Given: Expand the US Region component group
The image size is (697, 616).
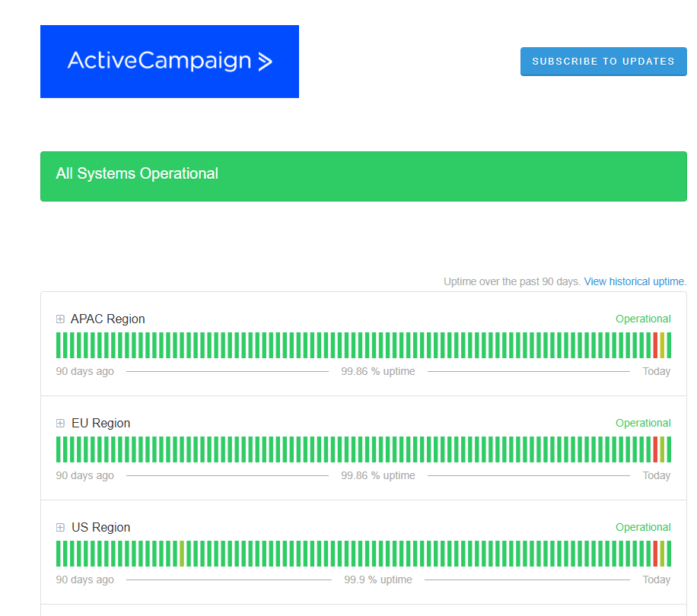Looking at the screenshot, I should [60, 528].
